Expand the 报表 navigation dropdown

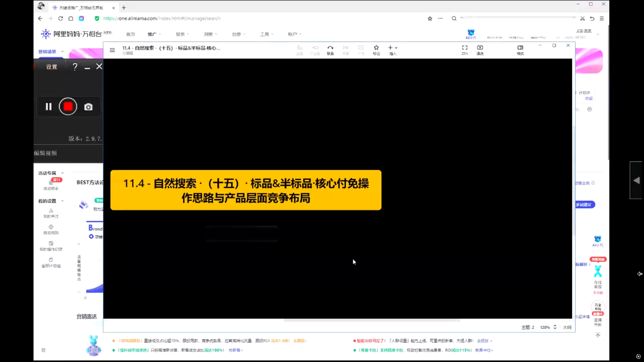[182, 34]
